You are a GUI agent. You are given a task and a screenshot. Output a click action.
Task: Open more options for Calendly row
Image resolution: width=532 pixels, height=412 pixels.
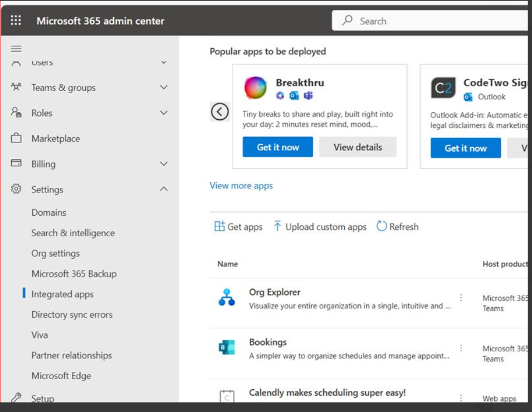pos(461,398)
